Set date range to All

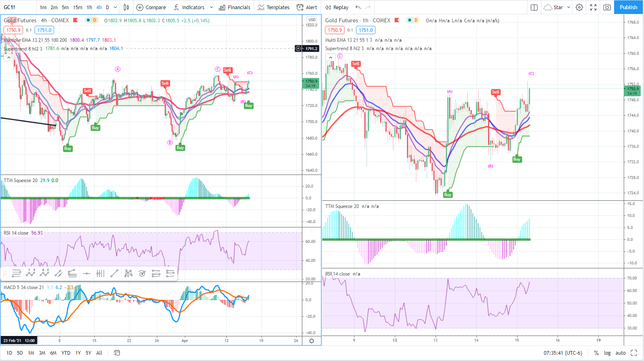99,353
